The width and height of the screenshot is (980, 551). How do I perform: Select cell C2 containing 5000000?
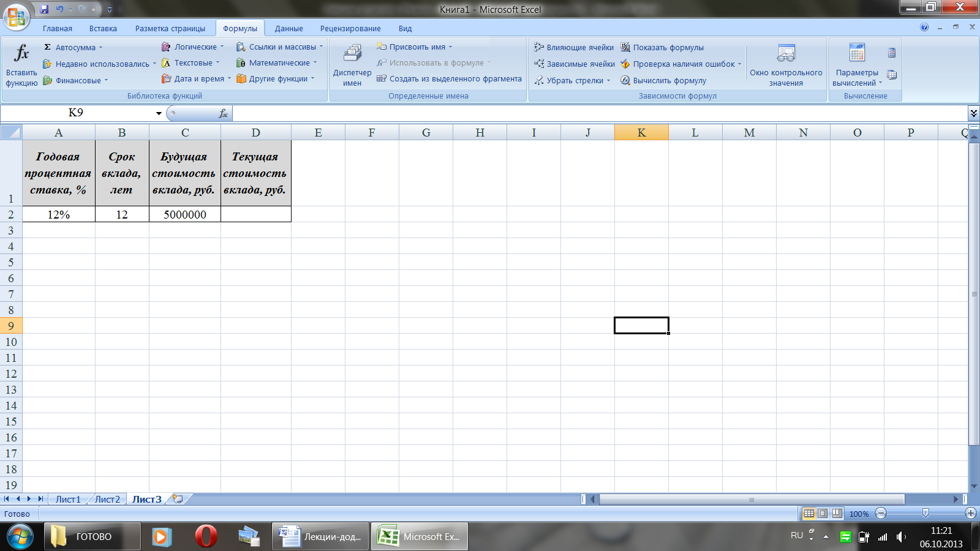185,214
